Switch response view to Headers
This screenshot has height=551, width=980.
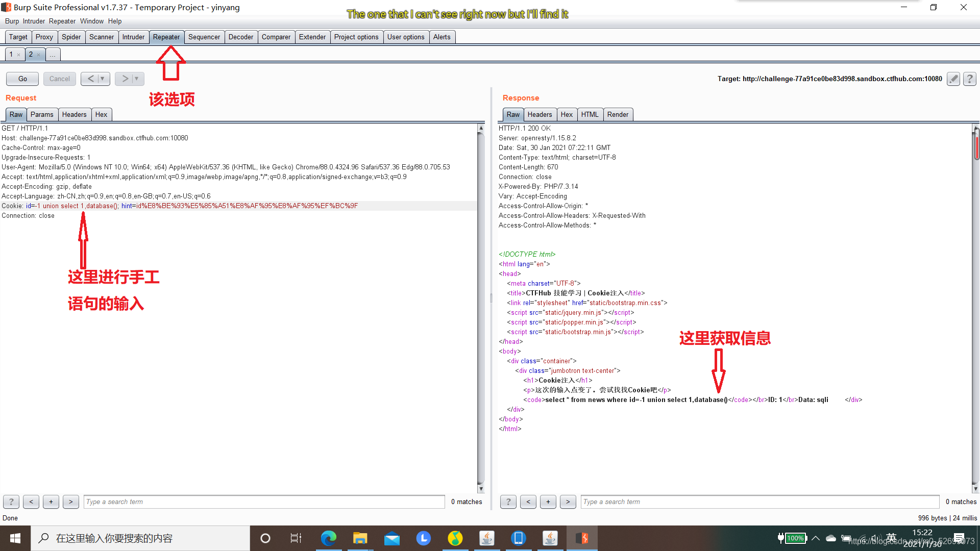(x=540, y=115)
